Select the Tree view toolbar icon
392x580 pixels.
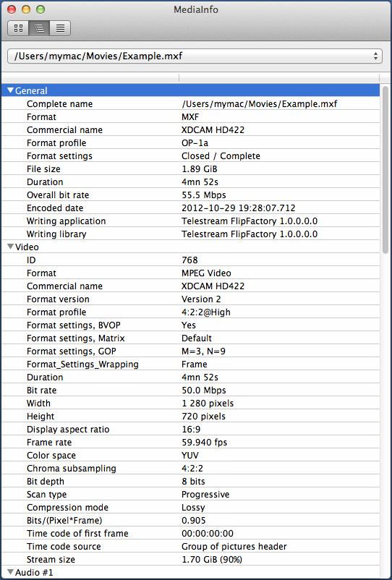[x=39, y=28]
